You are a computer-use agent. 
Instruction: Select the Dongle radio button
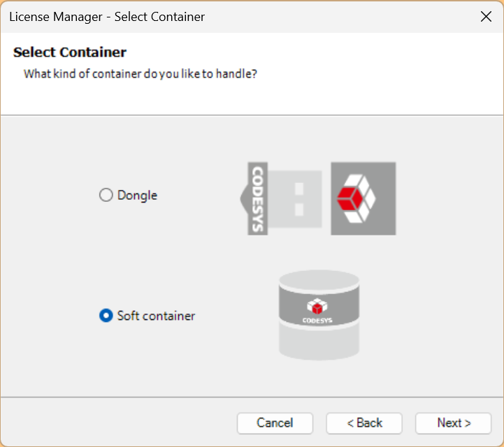106,195
